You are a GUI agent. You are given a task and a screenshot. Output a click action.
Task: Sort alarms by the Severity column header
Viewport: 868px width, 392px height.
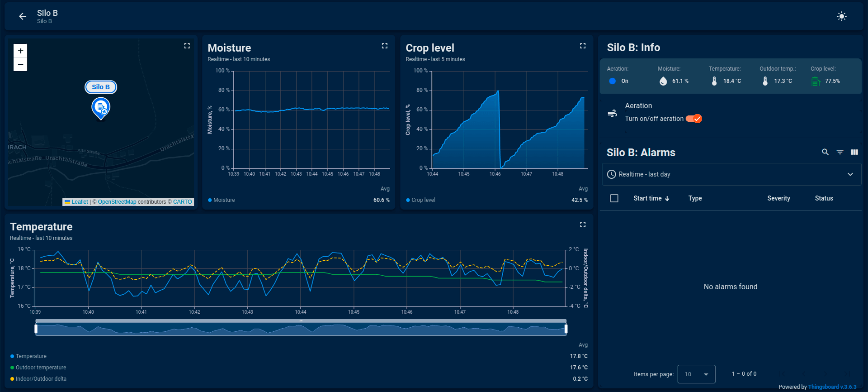(778, 198)
